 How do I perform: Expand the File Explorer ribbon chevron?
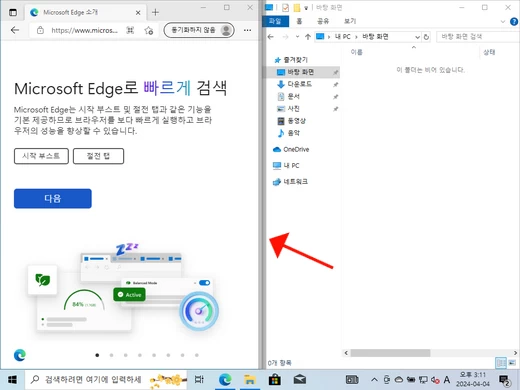click(x=503, y=22)
